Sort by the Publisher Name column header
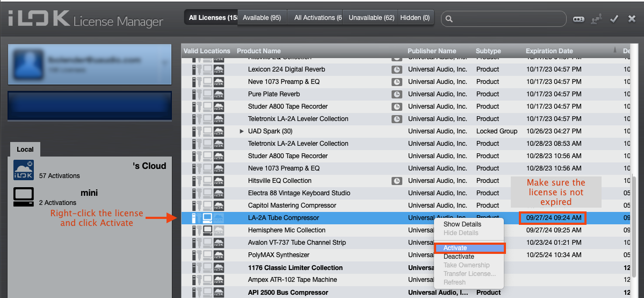The width and height of the screenshot is (644, 298). [x=432, y=51]
